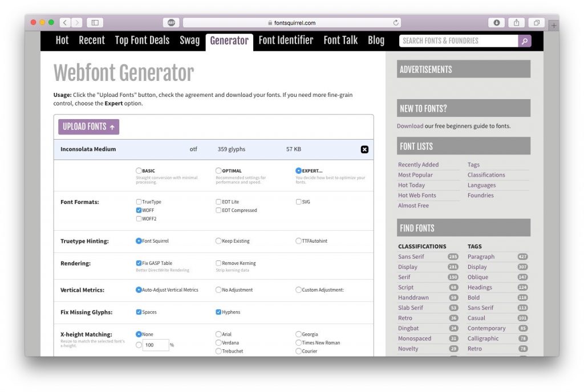Toggle the Spaces missing glyphs checkbox
This screenshot has width=584, height=392.
[139, 312]
